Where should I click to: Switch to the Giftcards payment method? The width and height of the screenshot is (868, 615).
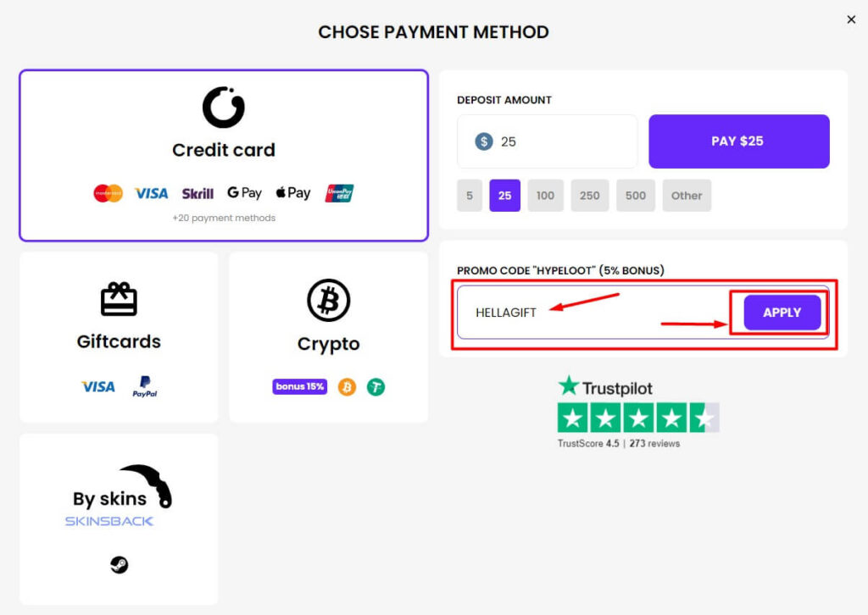pos(118,336)
